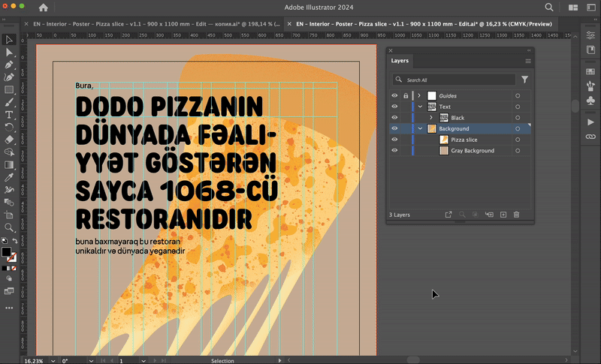601x364 pixels.
Task: Target the Text layer circle
Action: click(518, 107)
